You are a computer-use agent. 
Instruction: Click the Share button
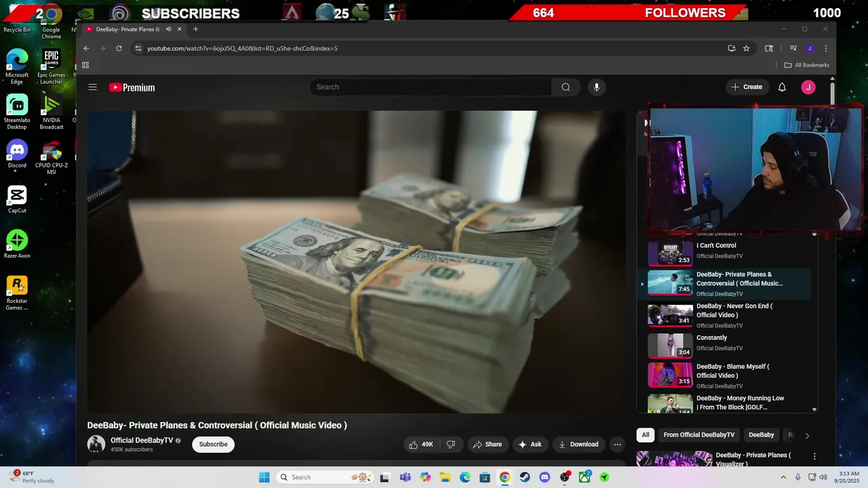coord(487,445)
